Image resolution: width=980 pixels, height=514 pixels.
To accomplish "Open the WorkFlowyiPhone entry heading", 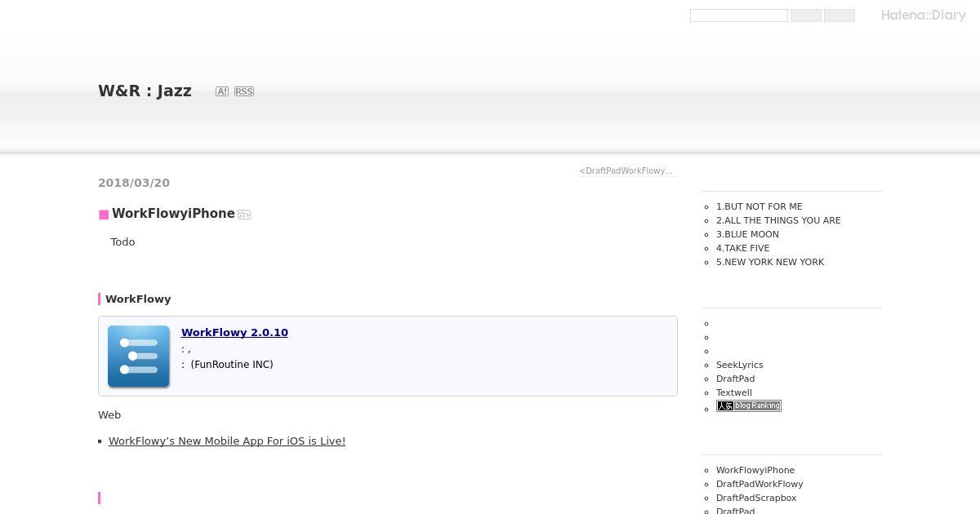I will [x=173, y=214].
